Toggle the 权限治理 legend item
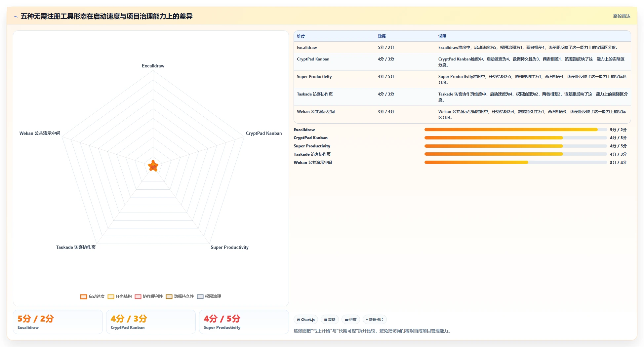 click(x=209, y=296)
